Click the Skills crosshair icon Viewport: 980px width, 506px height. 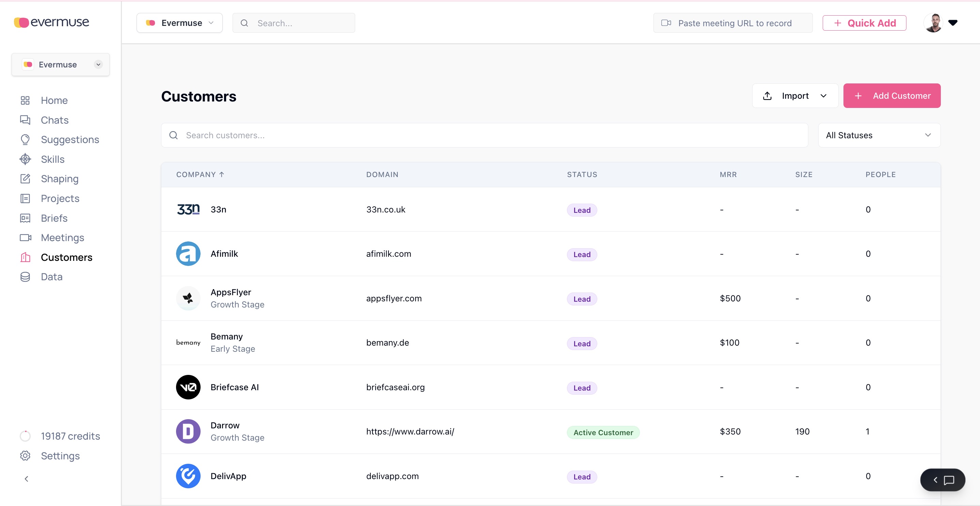(x=25, y=159)
